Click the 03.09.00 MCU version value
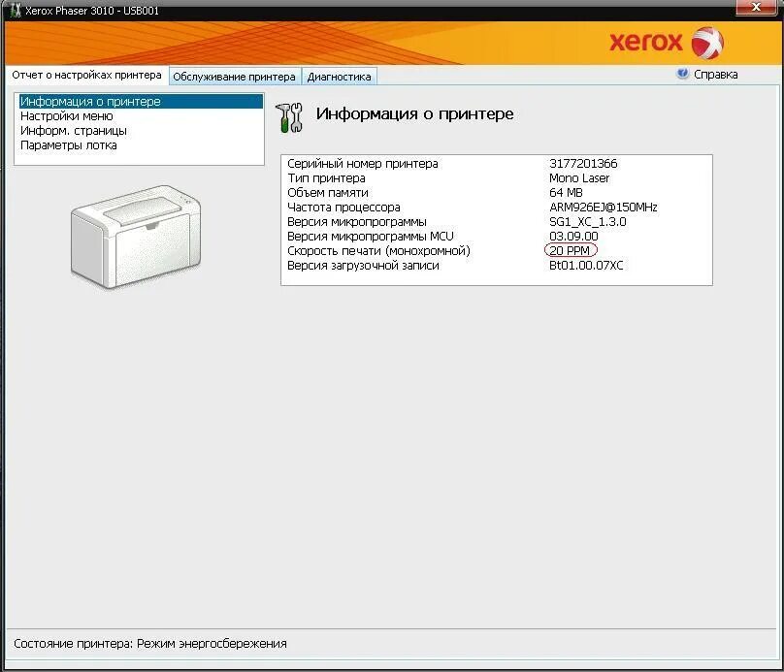The width and height of the screenshot is (784, 672). tap(573, 236)
